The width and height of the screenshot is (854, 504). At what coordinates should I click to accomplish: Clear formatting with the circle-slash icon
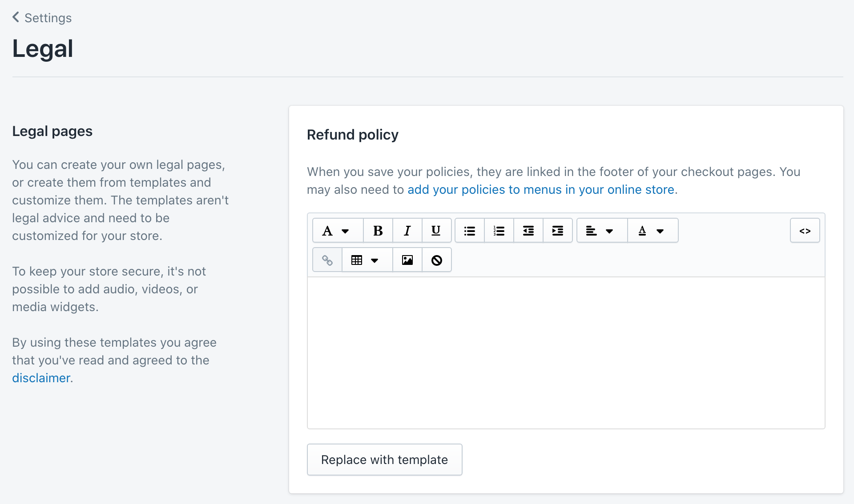click(436, 260)
